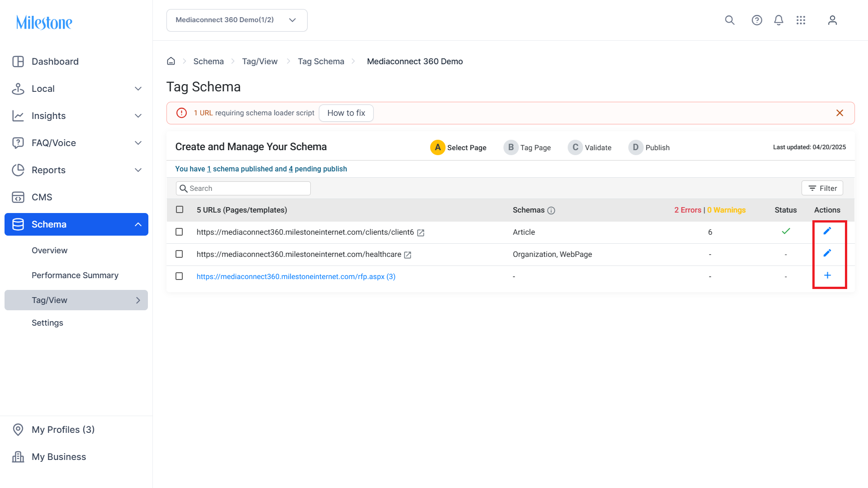Collapse the Schema menu chevron
This screenshot has height=488, width=868.
[138, 224]
